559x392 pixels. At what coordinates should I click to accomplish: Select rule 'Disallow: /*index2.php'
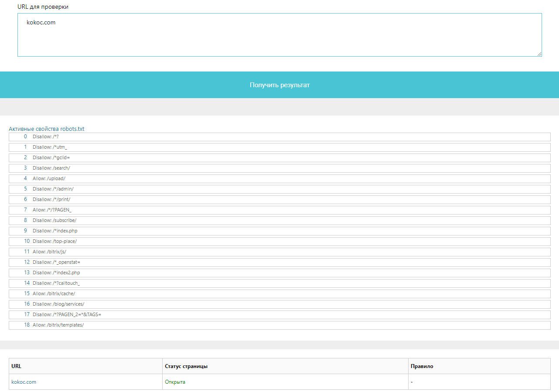point(279,273)
